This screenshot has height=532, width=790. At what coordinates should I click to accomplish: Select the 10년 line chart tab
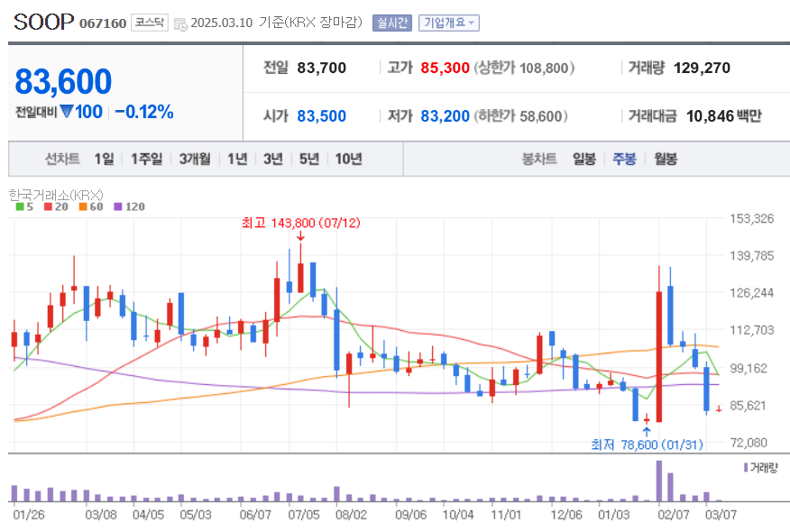[349, 160]
